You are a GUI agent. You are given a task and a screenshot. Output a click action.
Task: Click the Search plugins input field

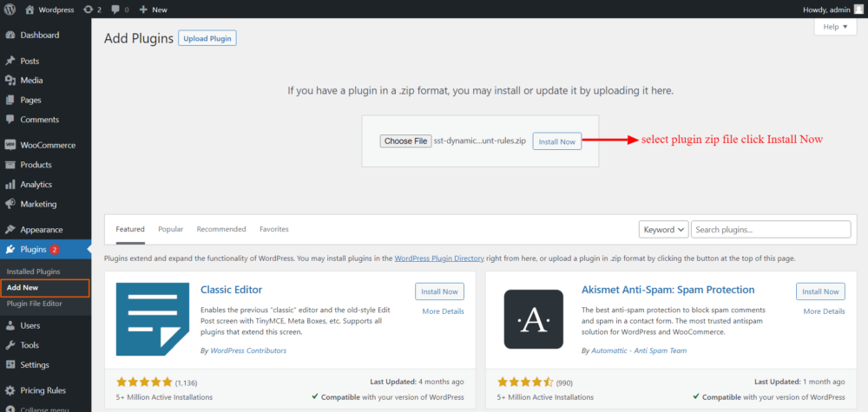click(x=771, y=230)
